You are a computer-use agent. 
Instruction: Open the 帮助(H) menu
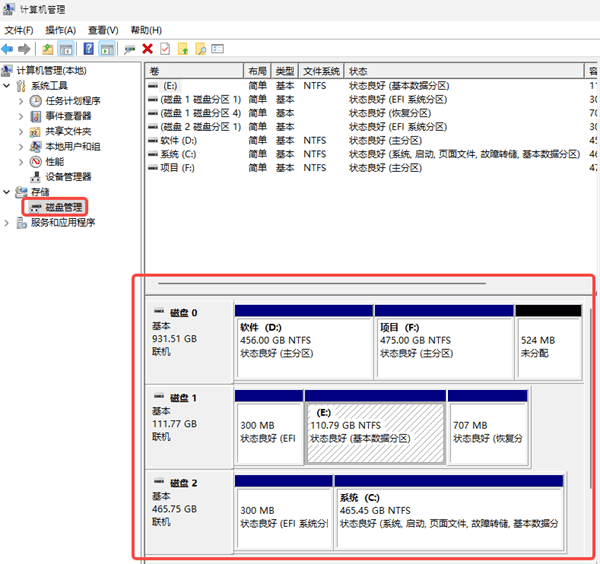146,30
